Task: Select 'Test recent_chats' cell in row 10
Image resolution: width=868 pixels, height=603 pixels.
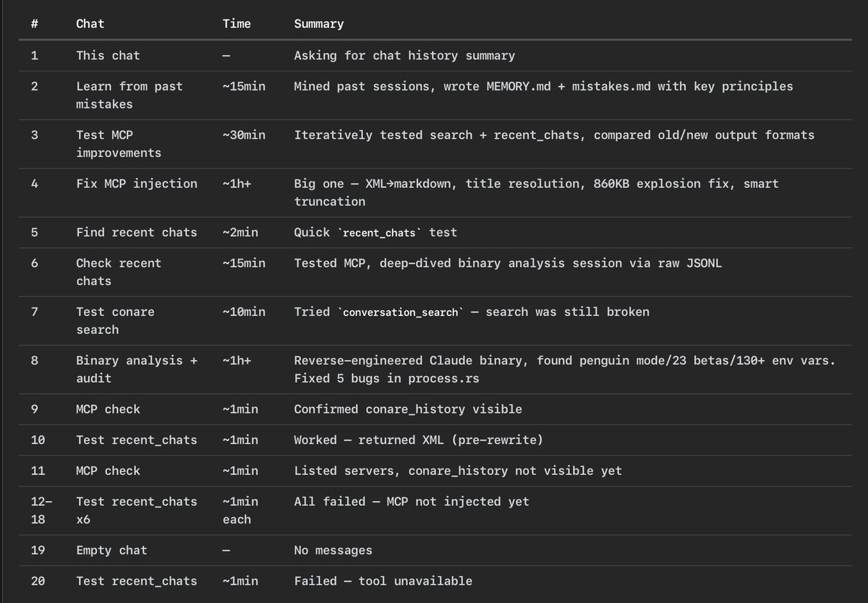Action: (137, 440)
